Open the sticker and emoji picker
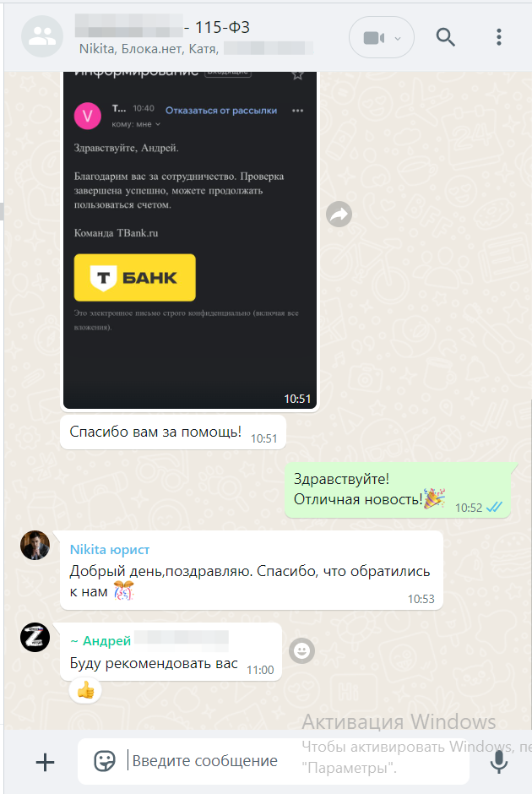The image size is (532, 794). tap(105, 760)
